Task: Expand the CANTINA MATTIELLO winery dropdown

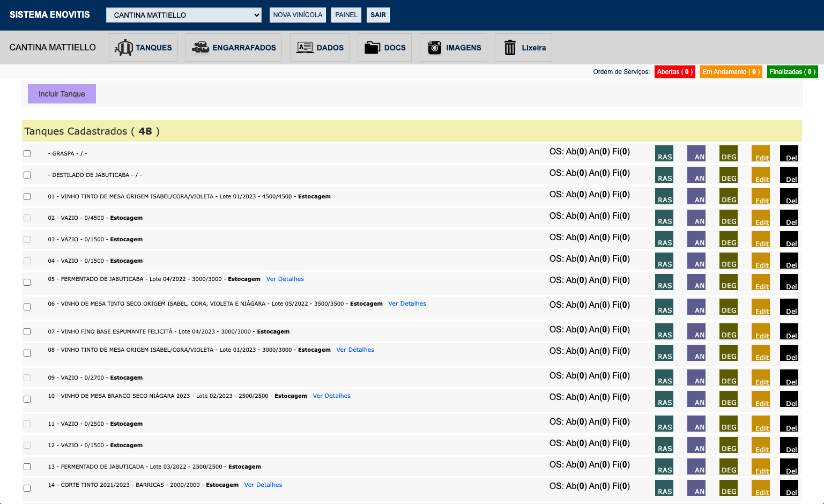Action: pyautogui.click(x=183, y=15)
